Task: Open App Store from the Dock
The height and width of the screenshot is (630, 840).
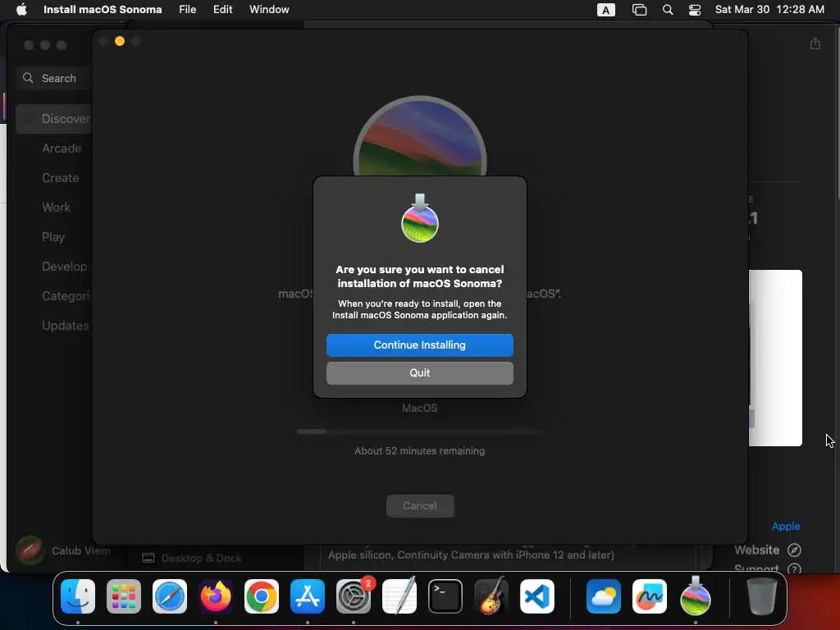Action: [308, 596]
